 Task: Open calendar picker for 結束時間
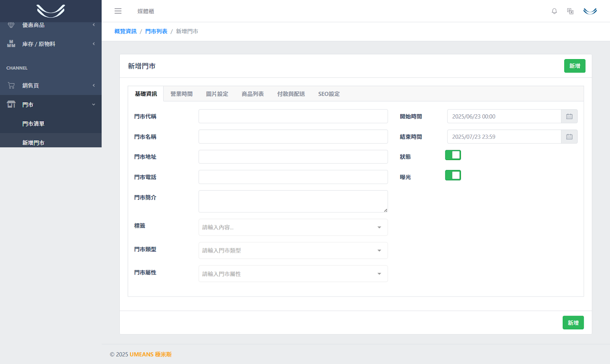click(x=569, y=136)
